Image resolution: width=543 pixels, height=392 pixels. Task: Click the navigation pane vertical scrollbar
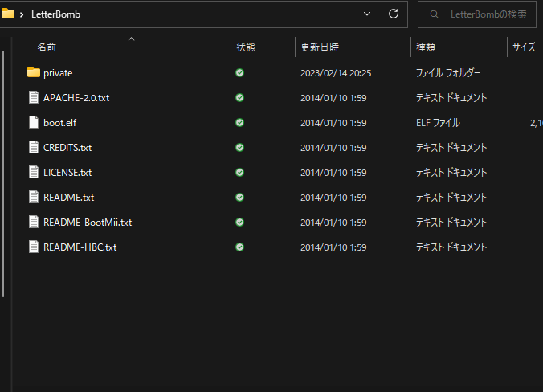pyautogui.click(x=3, y=174)
